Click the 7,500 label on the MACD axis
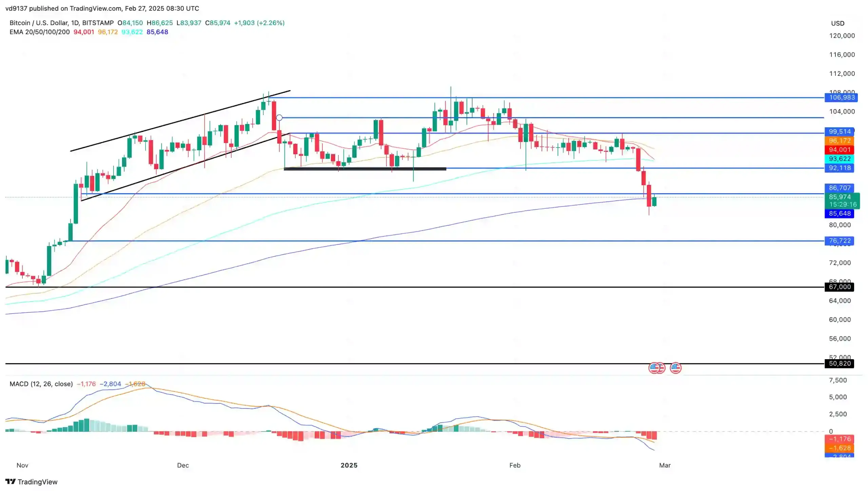The width and height of the screenshot is (868, 491). coord(838,380)
